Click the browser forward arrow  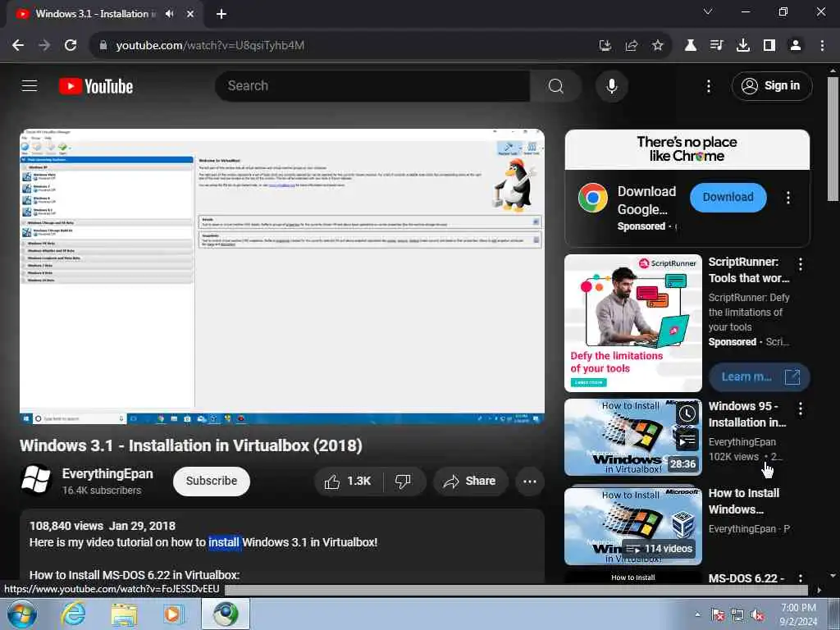click(44, 46)
